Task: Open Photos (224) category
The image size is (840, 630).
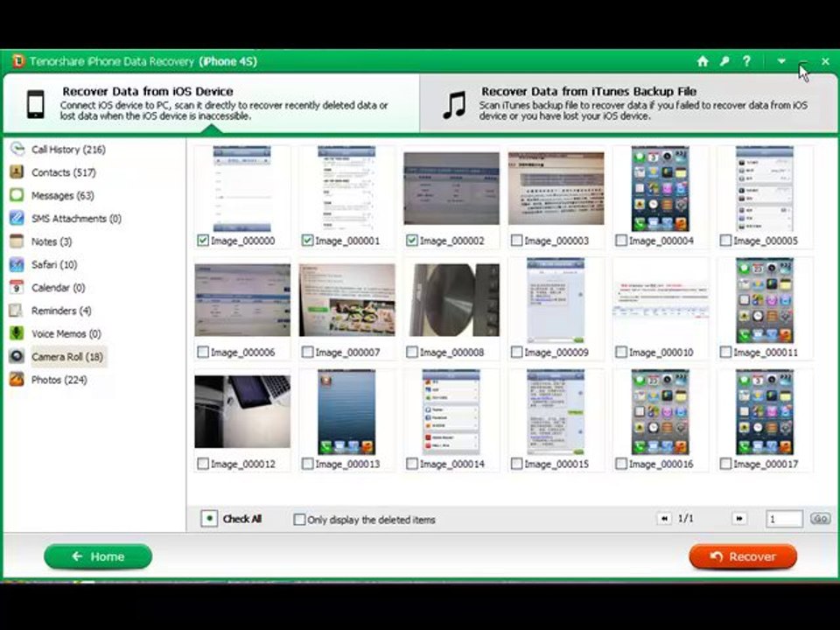Action: [x=59, y=380]
